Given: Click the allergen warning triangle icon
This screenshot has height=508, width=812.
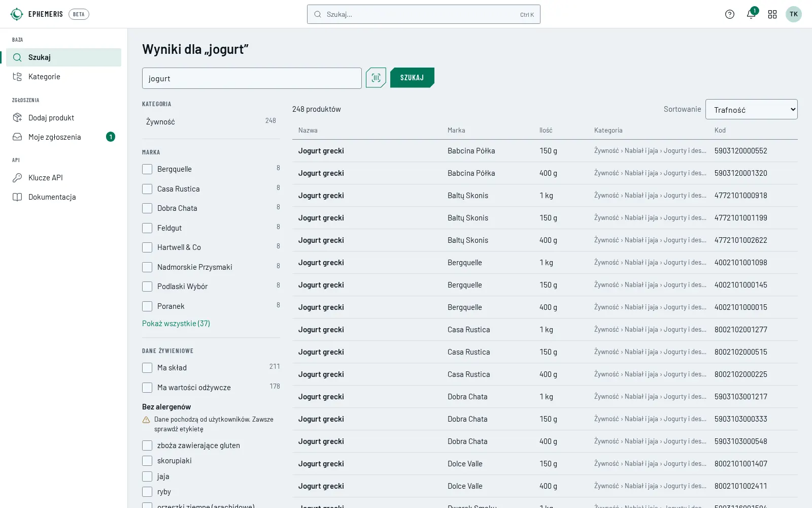Looking at the screenshot, I should pos(146,420).
